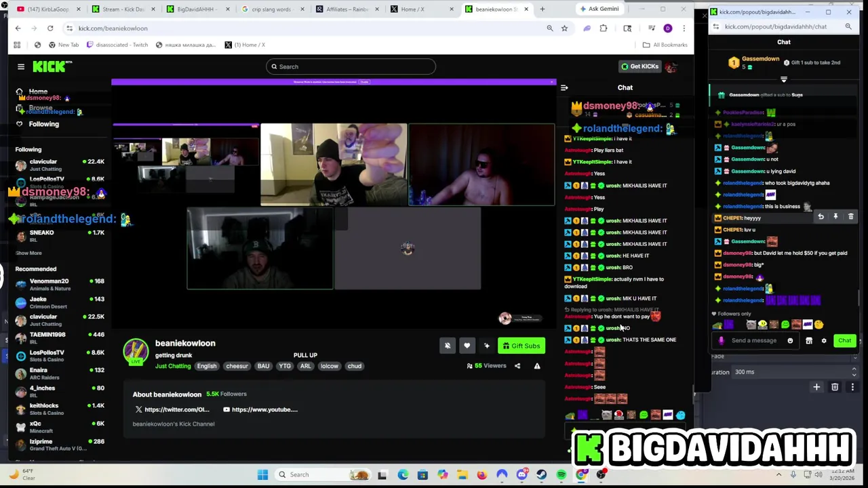Open the shop icon in popout chat
This screenshot has width=868, height=488.
(809, 341)
